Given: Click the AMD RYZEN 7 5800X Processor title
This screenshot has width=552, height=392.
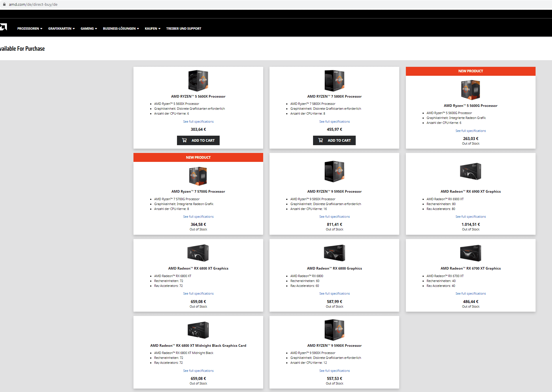Looking at the screenshot, I should (x=334, y=96).
